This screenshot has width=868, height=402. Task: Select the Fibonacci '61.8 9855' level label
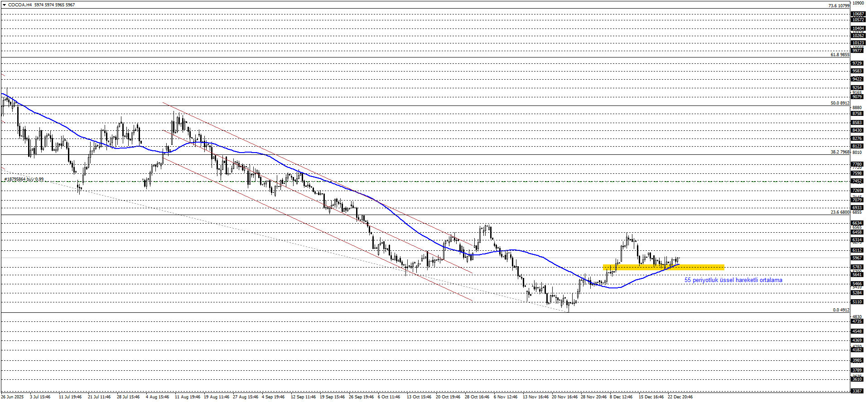click(840, 55)
